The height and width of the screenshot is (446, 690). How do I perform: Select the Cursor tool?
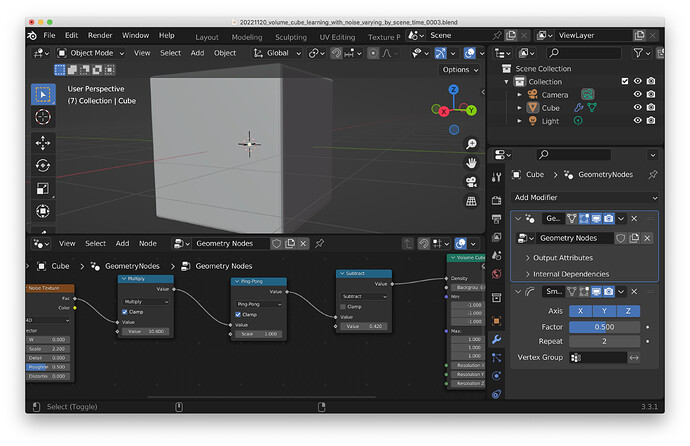[43, 117]
